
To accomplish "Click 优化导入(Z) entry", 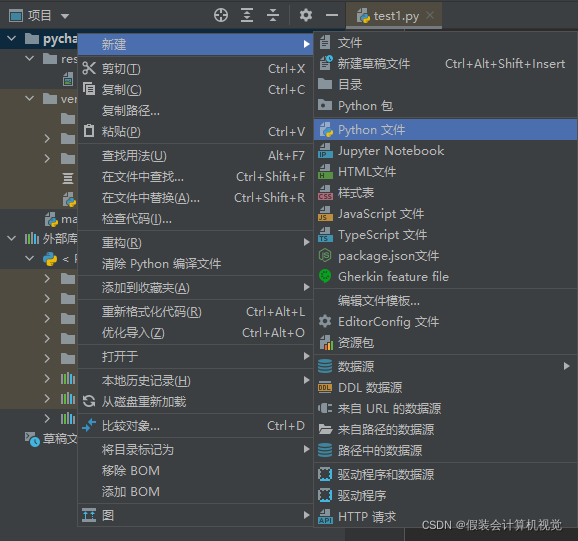I will [x=195, y=333].
